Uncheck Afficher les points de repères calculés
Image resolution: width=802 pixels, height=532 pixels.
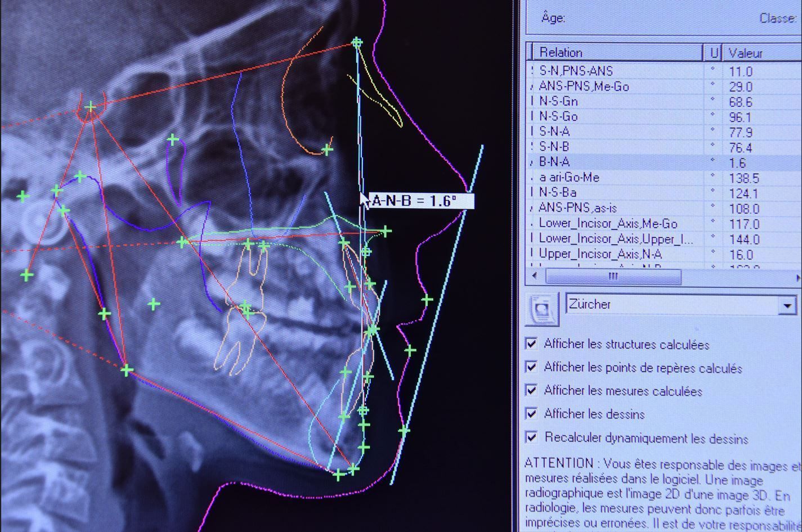pos(531,367)
